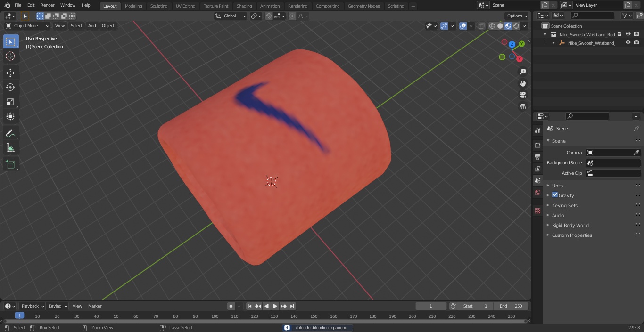Click frame 1 playhead marker
Screen dimensions: 644x332
click(x=19, y=316)
